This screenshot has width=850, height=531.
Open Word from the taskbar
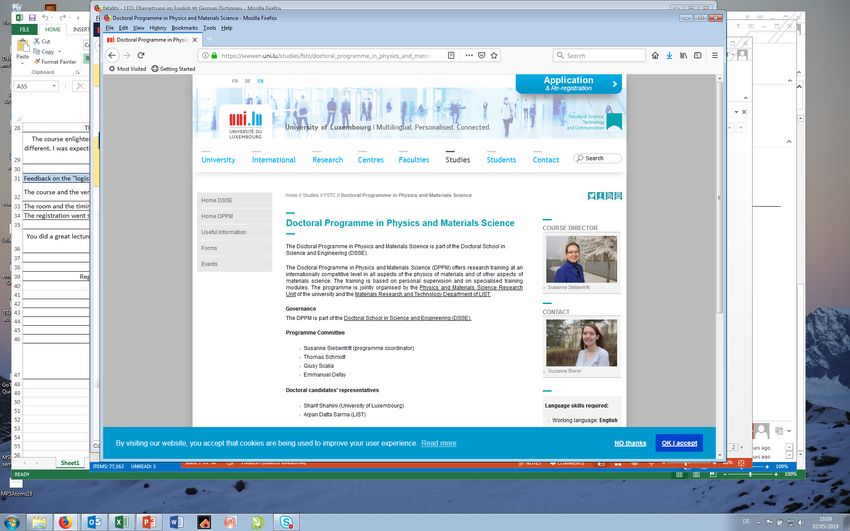tap(176, 522)
